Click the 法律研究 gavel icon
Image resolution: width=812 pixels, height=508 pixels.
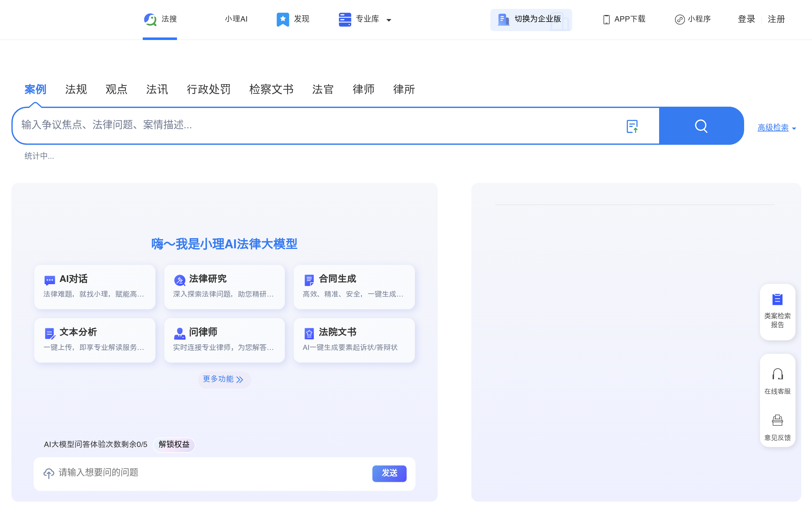pyautogui.click(x=180, y=280)
